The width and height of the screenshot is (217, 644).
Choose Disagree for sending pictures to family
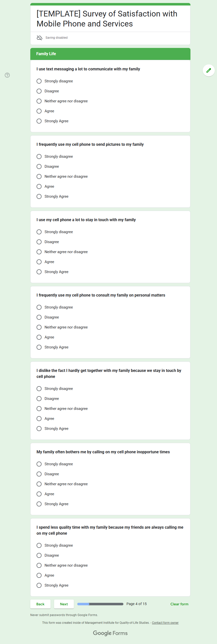coord(39,166)
